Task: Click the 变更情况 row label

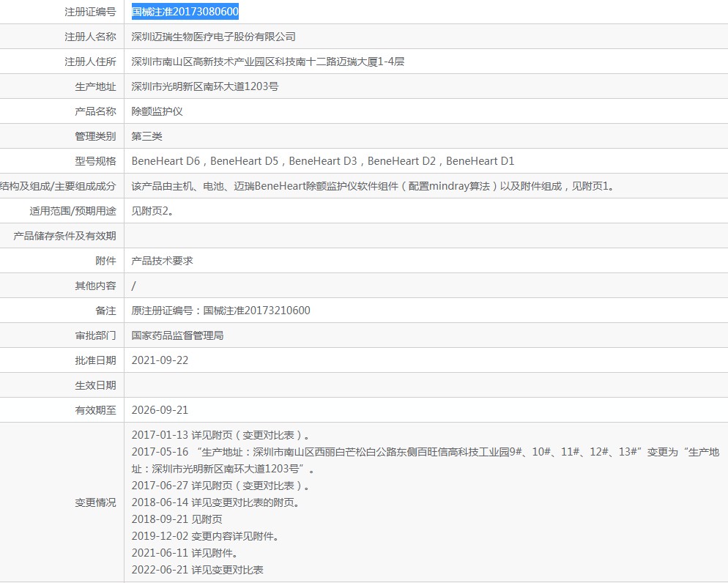Action: pos(95,502)
